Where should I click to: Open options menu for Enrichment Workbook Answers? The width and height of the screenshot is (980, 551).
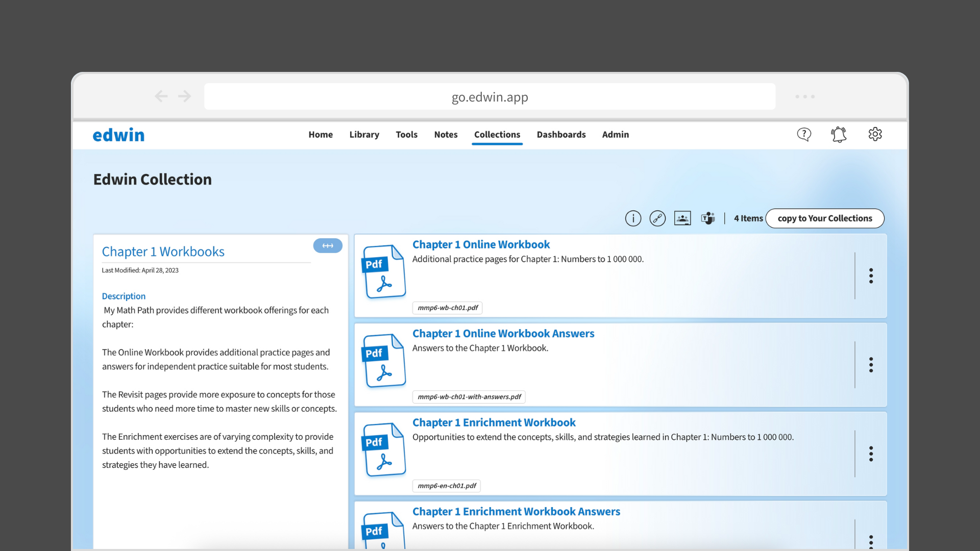coord(871,541)
